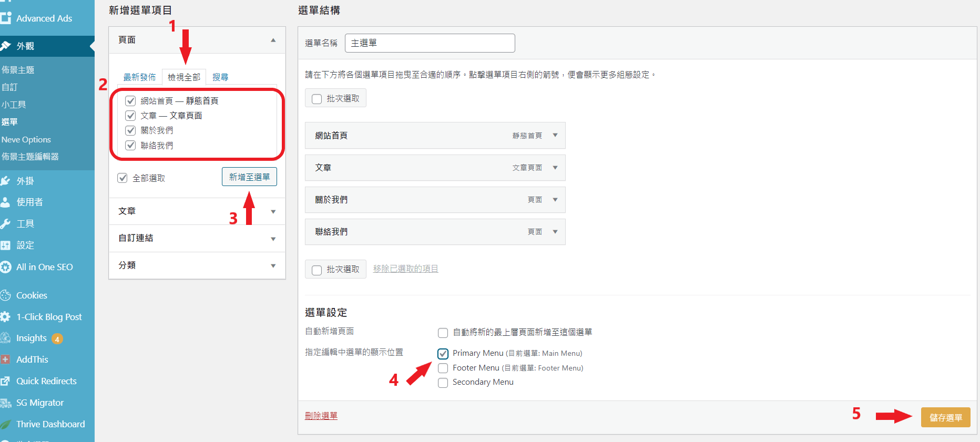Viewport: 980px width, 442px height.
Task: Click the 文章頁面 label on 文章 item
Action: point(527,168)
